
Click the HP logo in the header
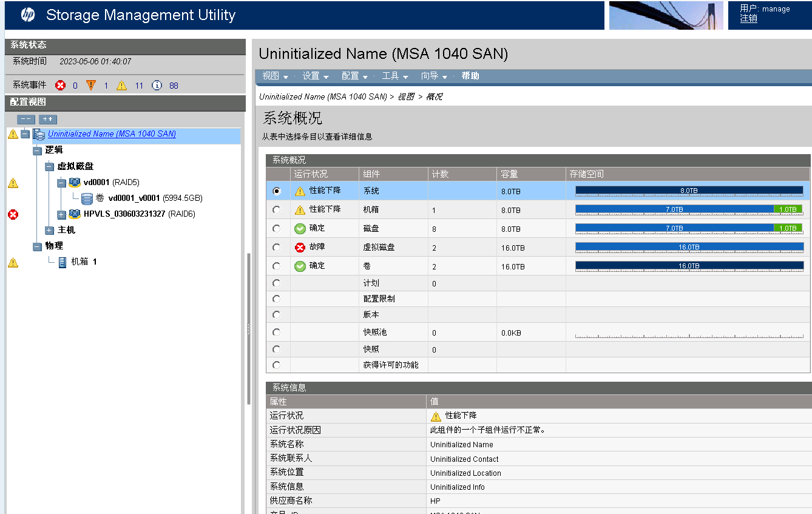point(27,15)
